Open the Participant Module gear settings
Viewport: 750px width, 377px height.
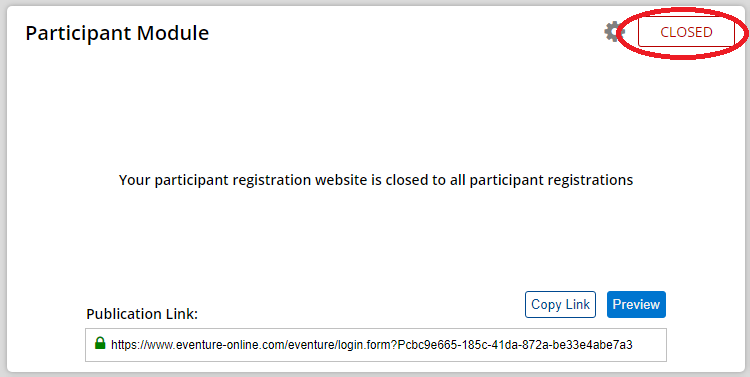pyautogui.click(x=614, y=32)
